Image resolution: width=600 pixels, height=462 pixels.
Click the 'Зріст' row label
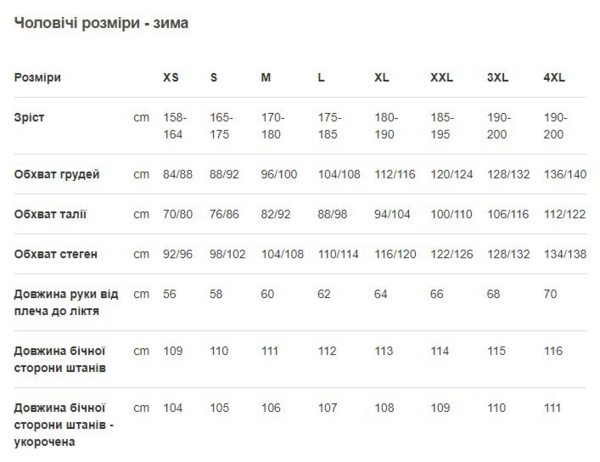(30, 117)
